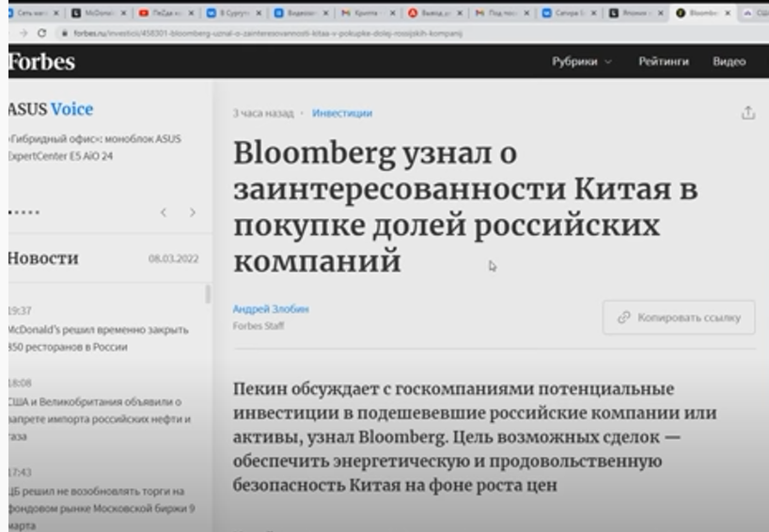Click the Forbes logo in the header
The width and height of the screenshot is (769, 532).
[x=41, y=62]
